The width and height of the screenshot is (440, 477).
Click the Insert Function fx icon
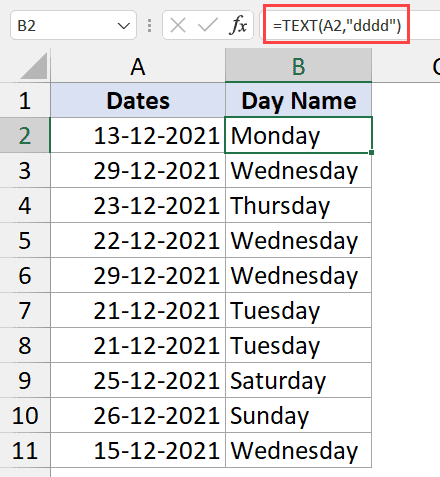[238, 25]
